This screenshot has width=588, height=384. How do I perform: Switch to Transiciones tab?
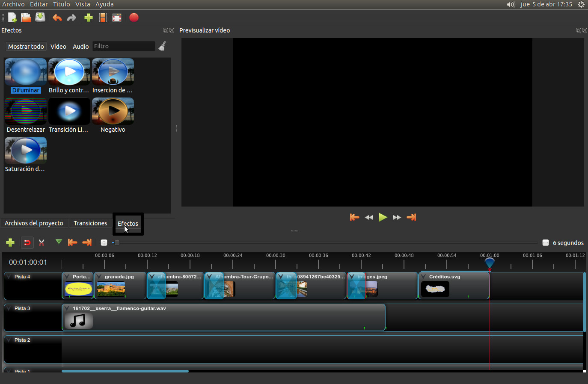pos(90,223)
